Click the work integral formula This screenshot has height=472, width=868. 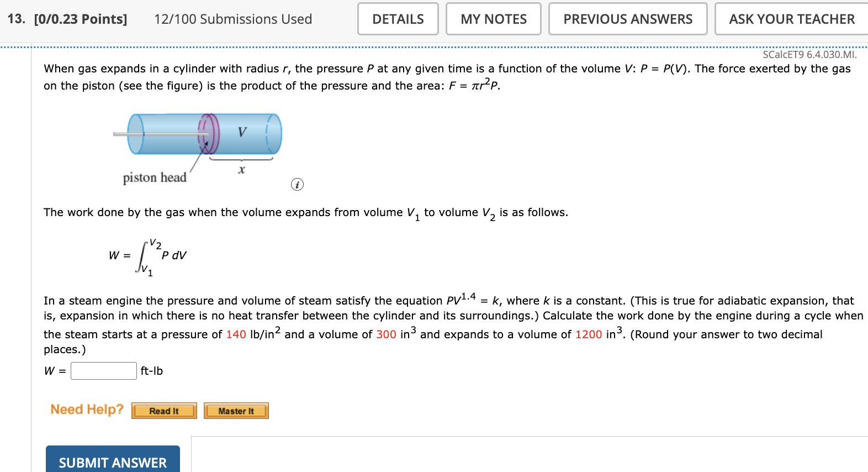[146, 255]
